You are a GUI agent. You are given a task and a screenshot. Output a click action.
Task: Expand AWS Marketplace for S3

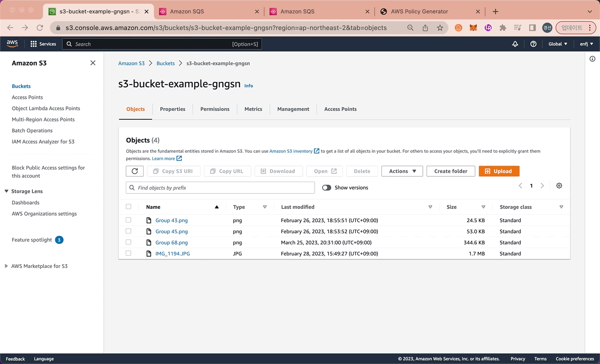[6, 266]
